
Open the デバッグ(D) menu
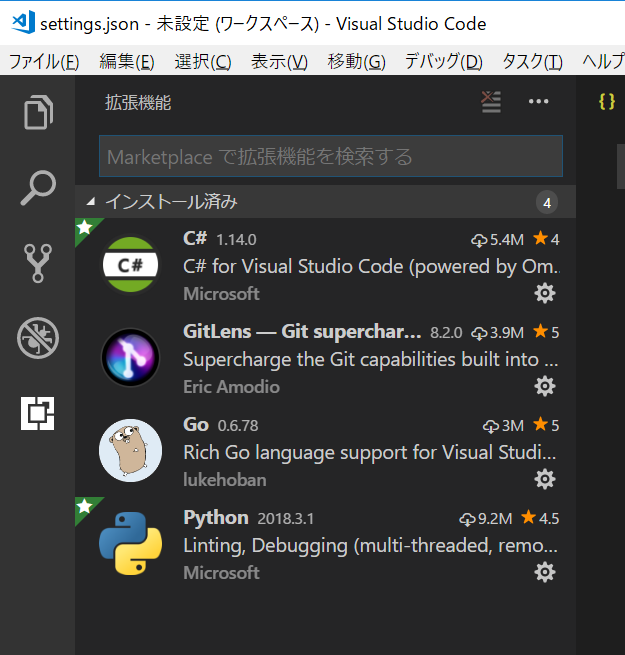(444, 62)
